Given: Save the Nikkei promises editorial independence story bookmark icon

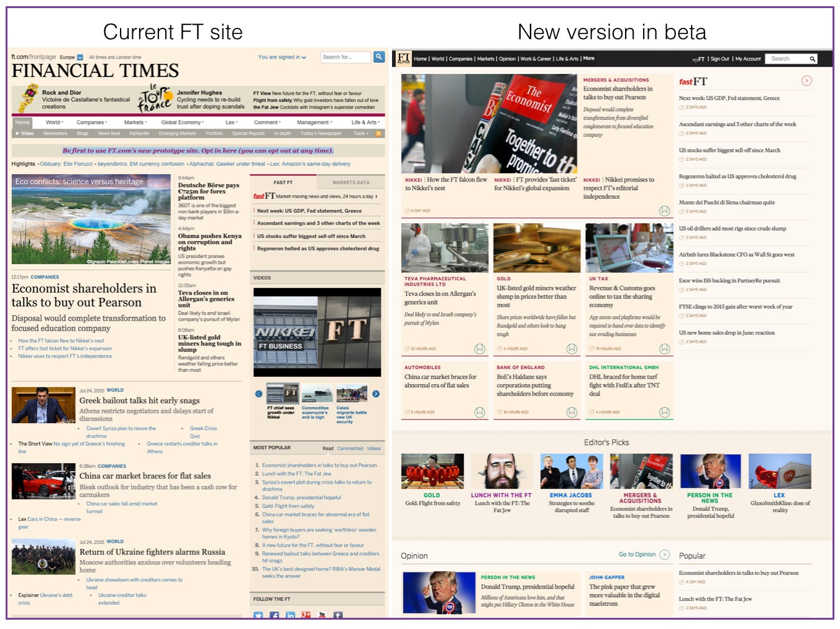Looking at the screenshot, I should 664,211.
